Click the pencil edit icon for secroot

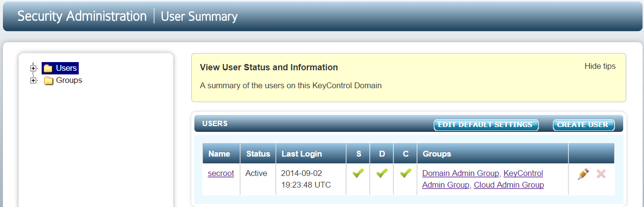[x=583, y=174]
